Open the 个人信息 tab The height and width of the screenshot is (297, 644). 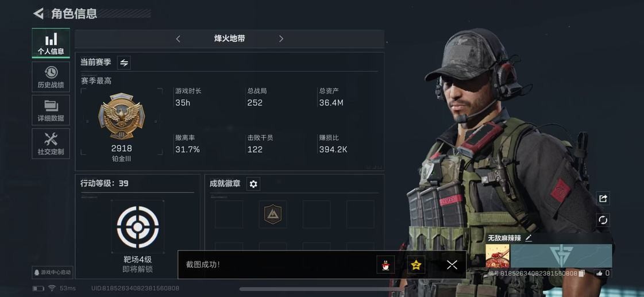tap(51, 43)
